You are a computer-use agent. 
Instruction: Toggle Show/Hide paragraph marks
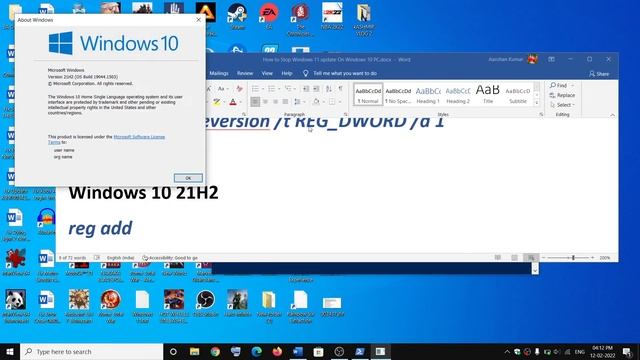pos(340,89)
